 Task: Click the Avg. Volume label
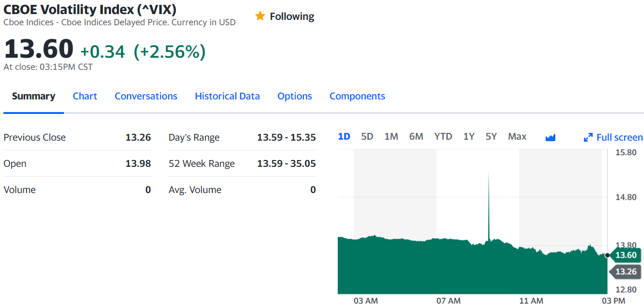[x=195, y=190]
